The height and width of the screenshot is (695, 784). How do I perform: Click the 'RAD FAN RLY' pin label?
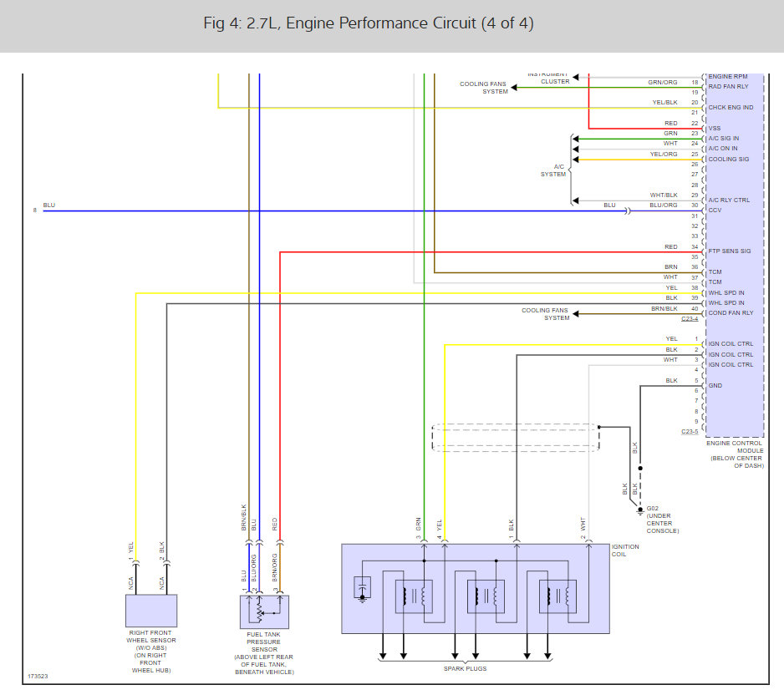(728, 86)
